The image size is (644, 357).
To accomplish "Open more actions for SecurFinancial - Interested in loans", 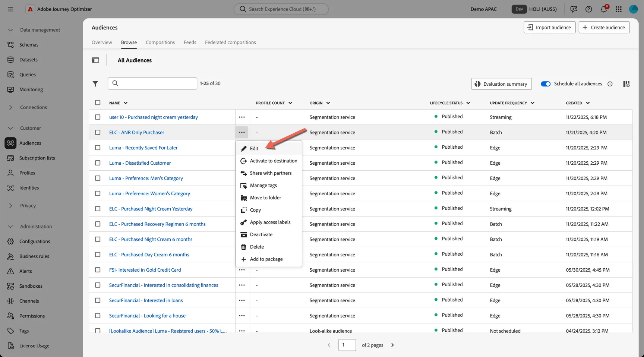I will tap(242, 300).
